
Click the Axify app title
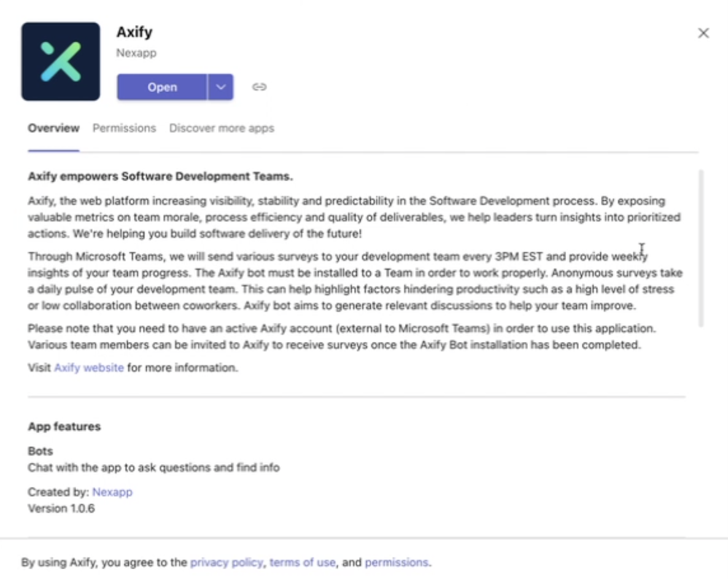click(x=134, y=32)
